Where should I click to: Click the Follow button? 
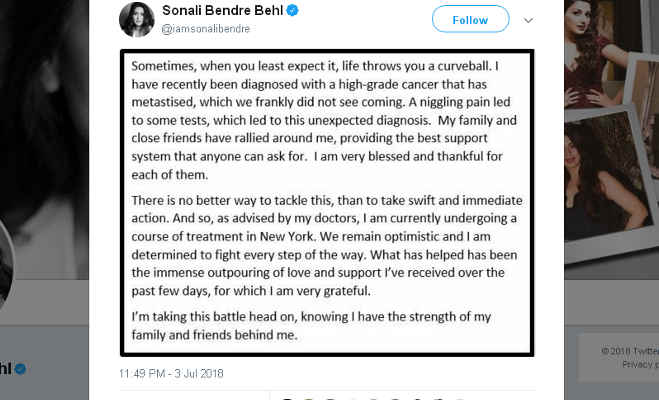(x=470, y=19)
